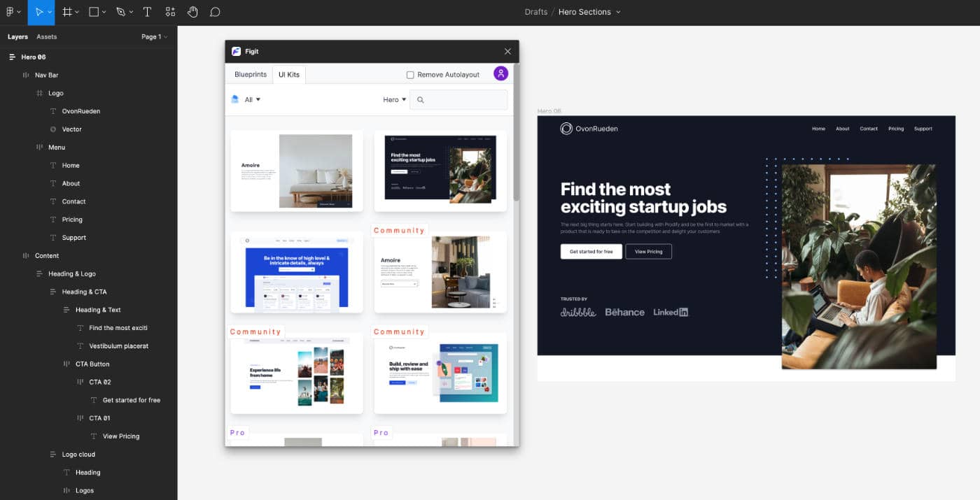This screenshot has width=980, height=500.
Task: Select the Rectangle shape tool
Action: tap(94, 12)
